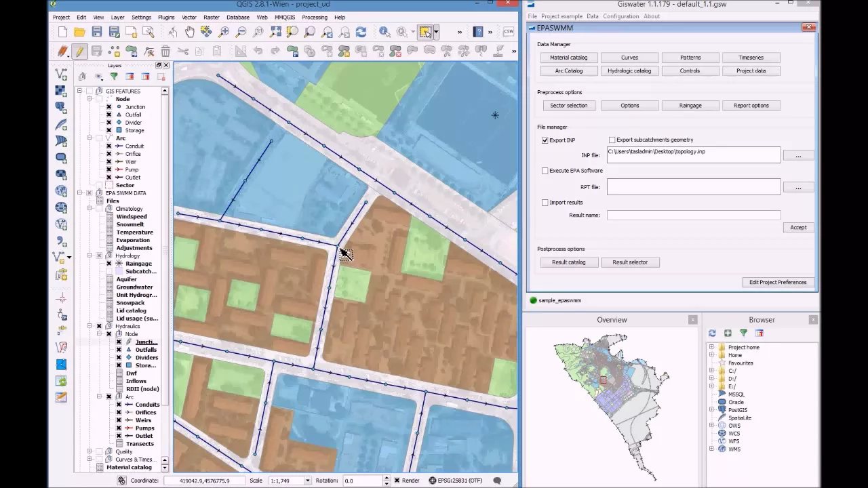This screenshot has width=868, height=488.
Task: Open the CSW catalog icon
Action: (x=507, y=32)
